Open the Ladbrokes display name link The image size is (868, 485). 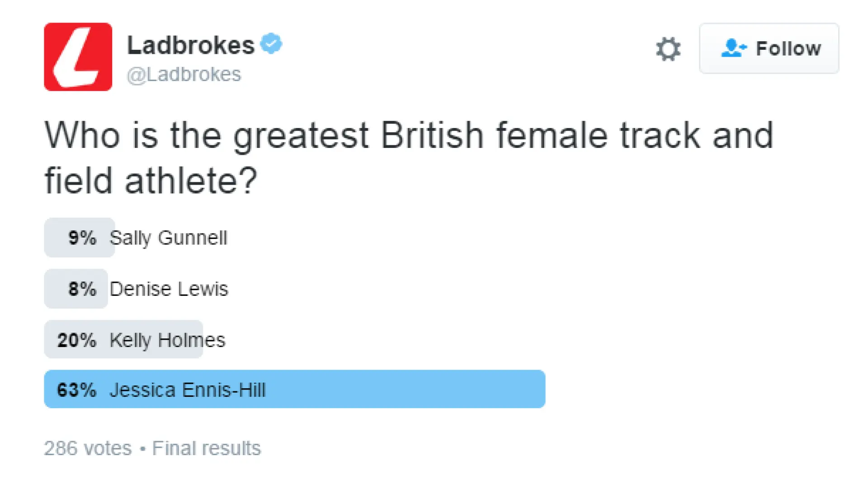[x=191, y=45]
